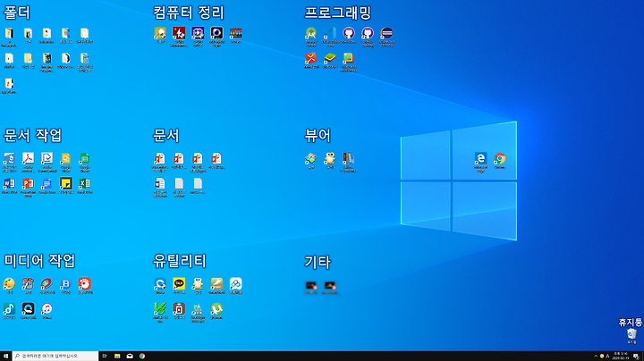Select the film clapper icon under 미디어 작업
Image resolution: width=644 pixels, height=361 pixels.
tap(28, 284)
